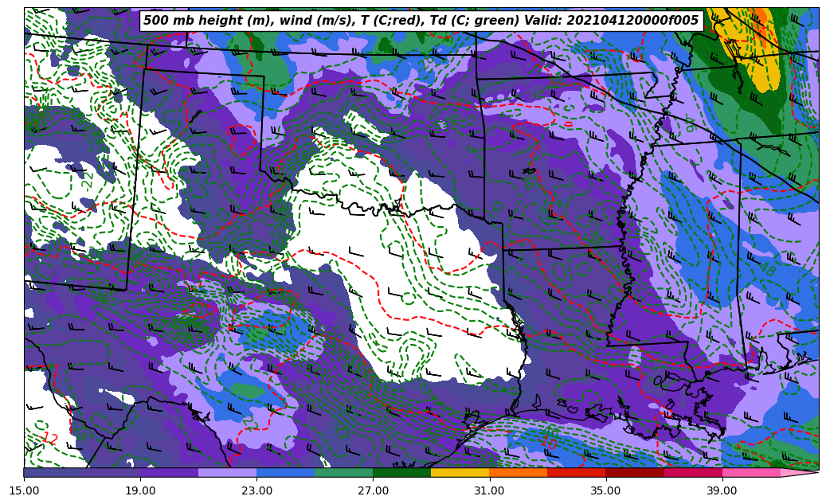Click the 31.00 colorbar tick label
This screenshot has width=826, height=504.
point(489,490)
